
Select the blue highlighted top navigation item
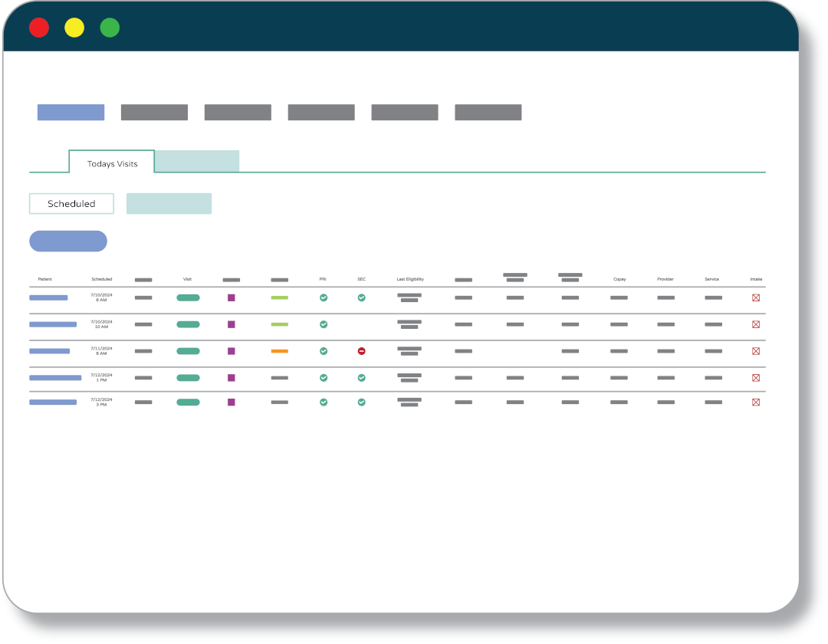[x=71, y=113]
